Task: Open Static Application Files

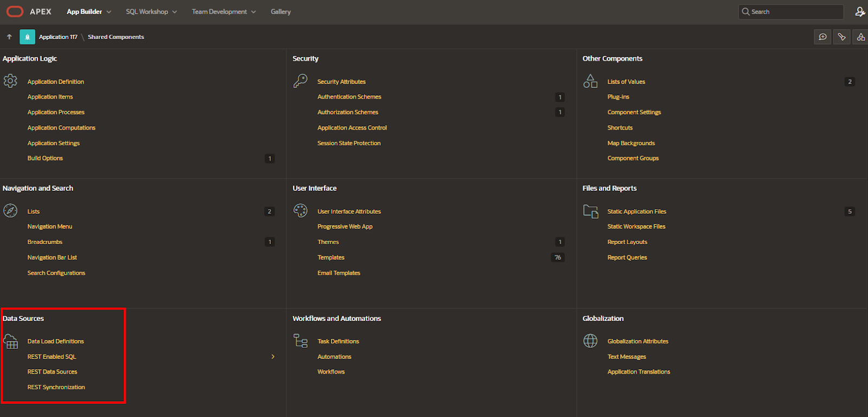Action: pos(637,211)
